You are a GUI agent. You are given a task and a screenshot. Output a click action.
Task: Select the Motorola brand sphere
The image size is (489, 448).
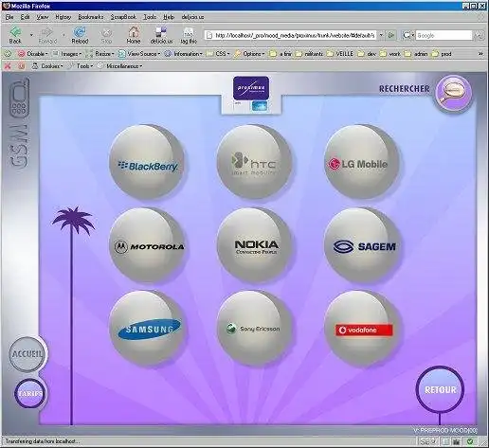(147, 245)
